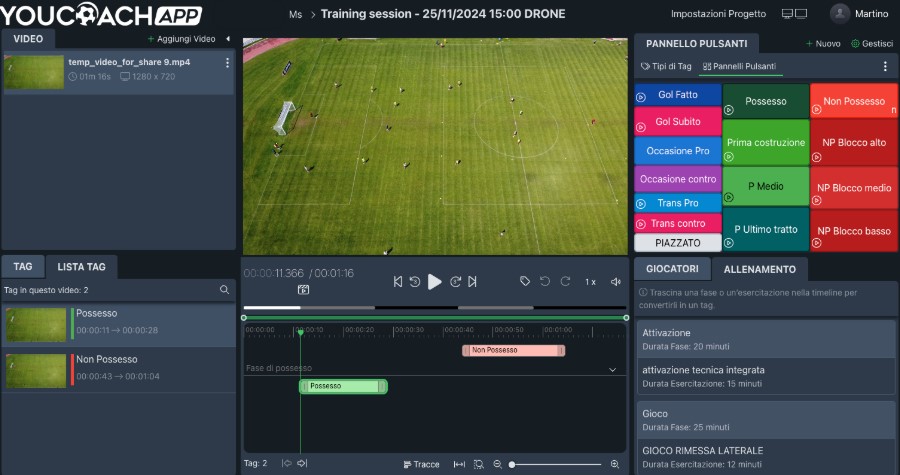900x475 pixels.
Task: Redo the action in the player toolbar
Action: tap(565, 281)
